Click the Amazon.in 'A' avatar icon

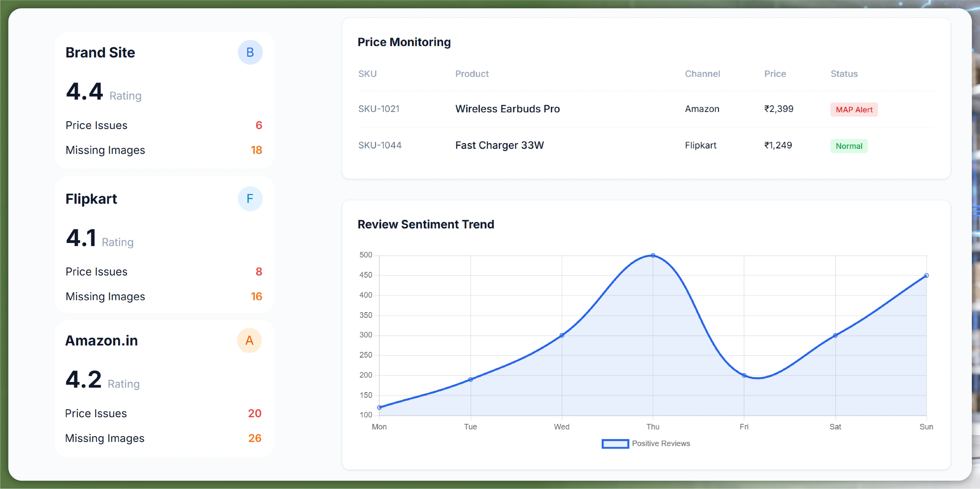249,340
